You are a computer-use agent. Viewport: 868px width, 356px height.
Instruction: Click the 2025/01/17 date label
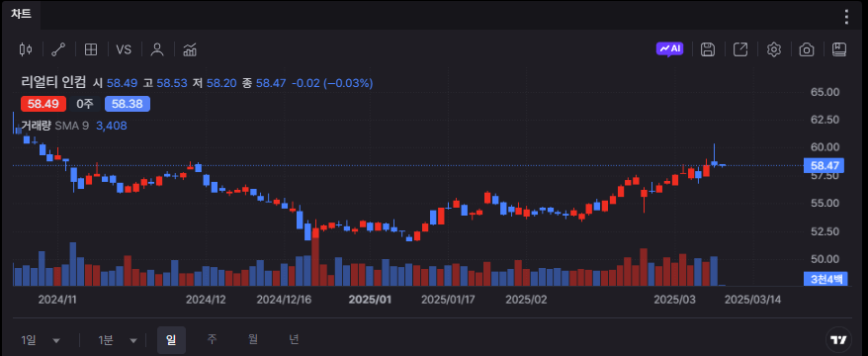(x=449, y=300)
